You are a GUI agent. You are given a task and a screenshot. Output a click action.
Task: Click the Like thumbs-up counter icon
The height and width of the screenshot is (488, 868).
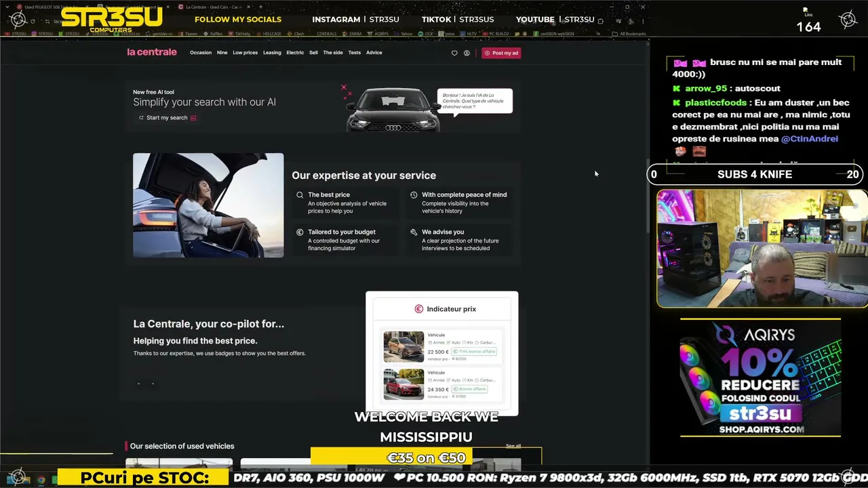point(808,12)
